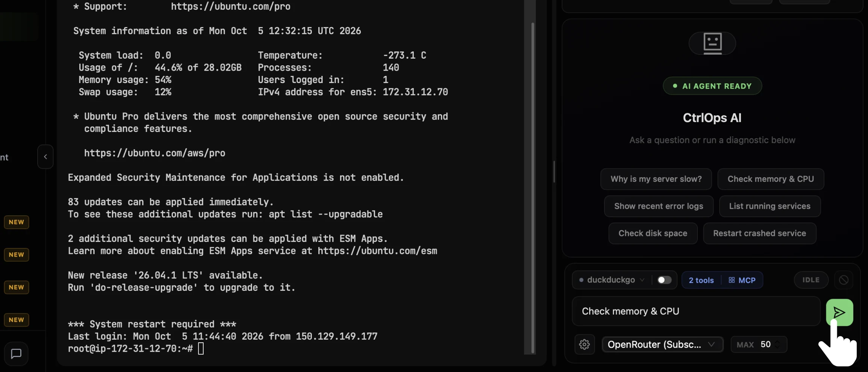The image size is (868, 372).
Task: Choose 'Check disk space' suggestion
Action: [653, 233]
